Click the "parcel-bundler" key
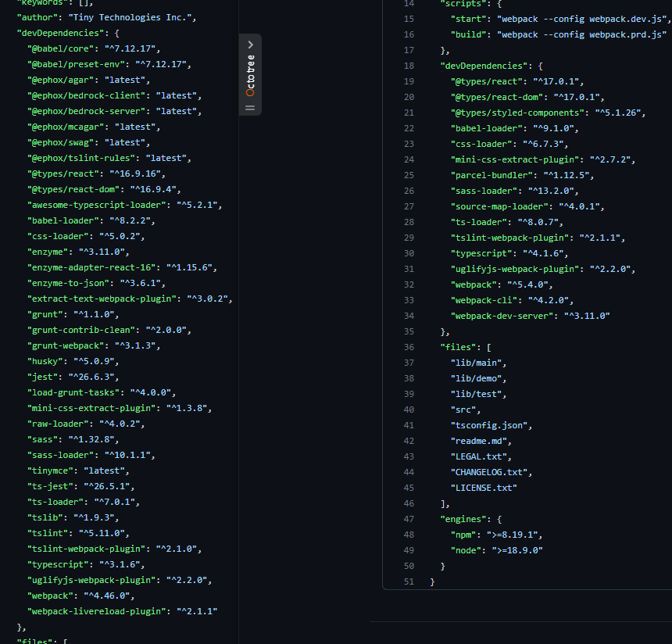The image size is (672, 644). click(x=491, y=175)
